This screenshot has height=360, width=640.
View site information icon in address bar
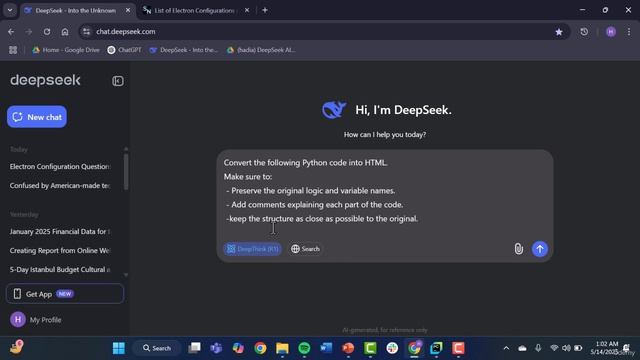tap(86, 31)
